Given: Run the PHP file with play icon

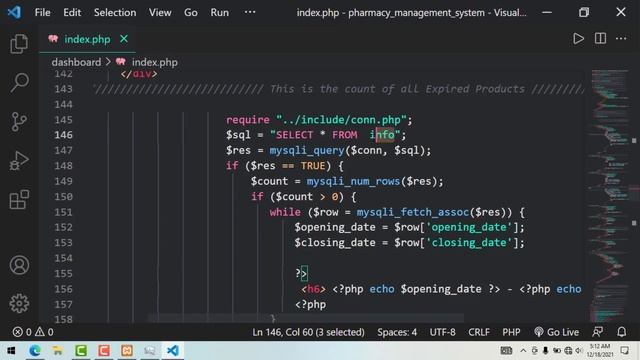Looking at the screenshot, I should click(x=578, y=39).
